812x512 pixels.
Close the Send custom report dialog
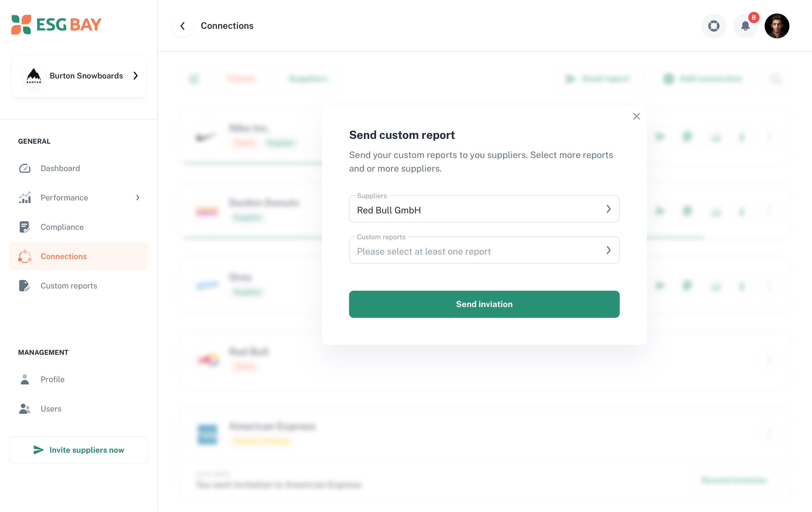636,117
